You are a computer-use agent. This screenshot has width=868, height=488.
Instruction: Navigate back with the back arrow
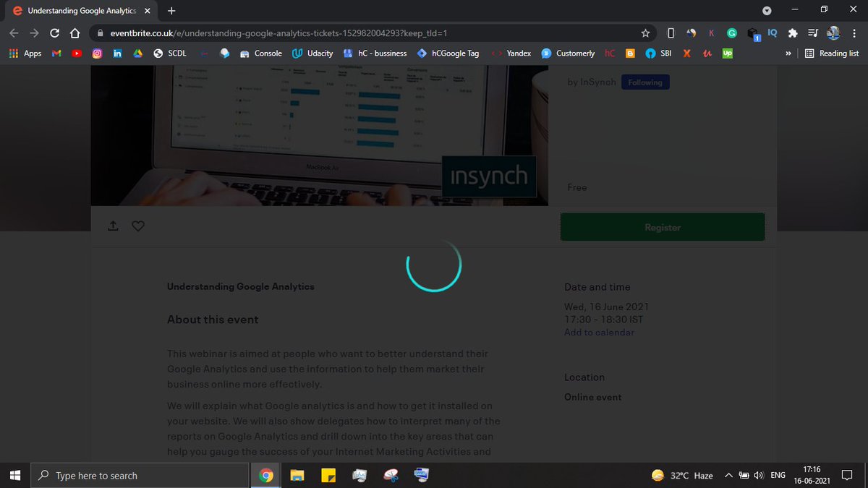point(14,33)
